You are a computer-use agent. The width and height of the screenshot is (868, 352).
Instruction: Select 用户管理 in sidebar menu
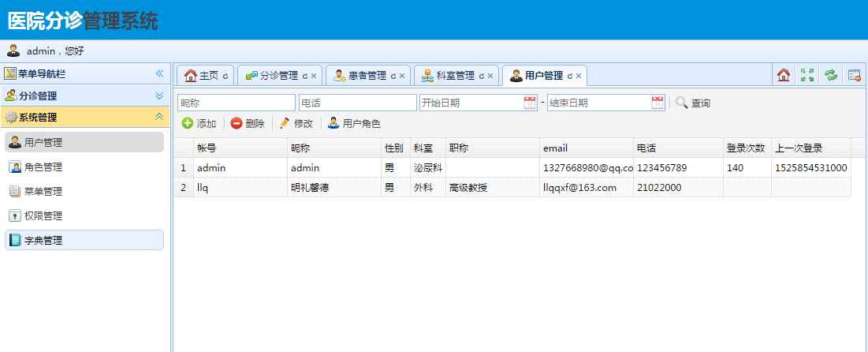(x=84, y=143)
